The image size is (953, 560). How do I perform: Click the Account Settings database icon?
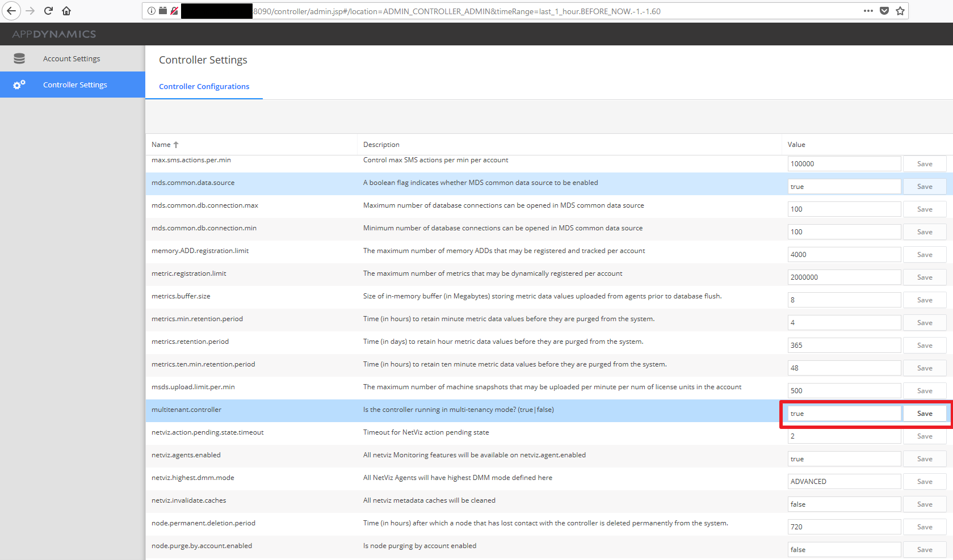(x=19, y=58)
